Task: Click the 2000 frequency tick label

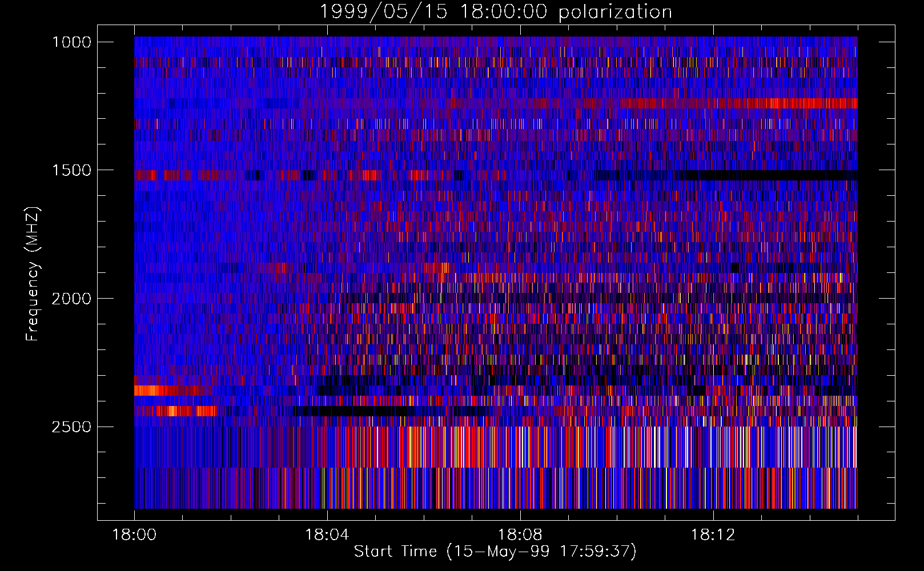Action: tap(71, 299)
